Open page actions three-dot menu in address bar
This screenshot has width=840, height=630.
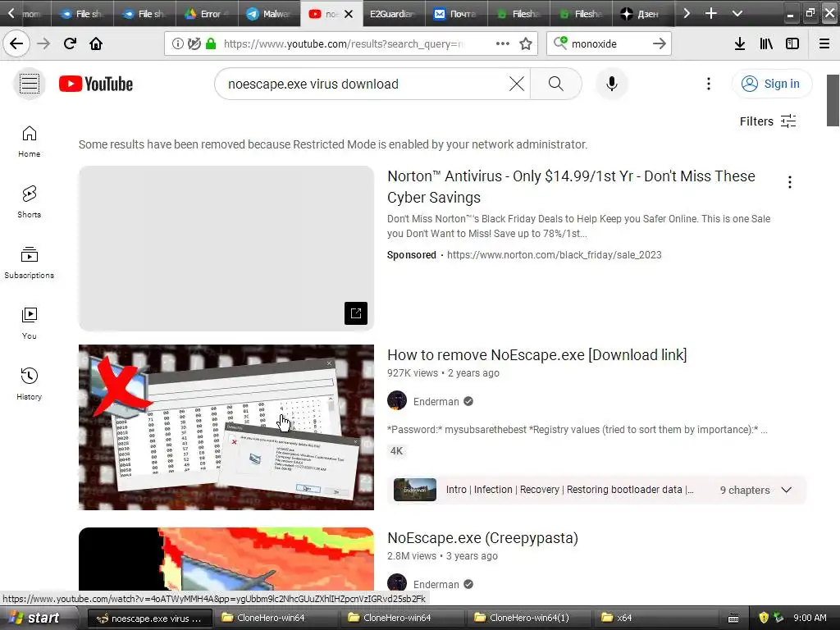click(x=503, y=44)
